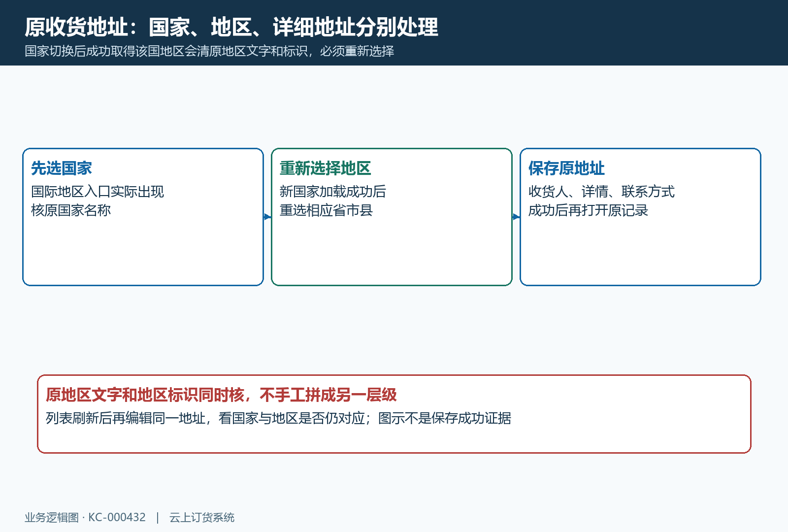Select the 保存原地址 card heading
The width and height of the screenshot is (788, 532).
(x=566, y=168)
